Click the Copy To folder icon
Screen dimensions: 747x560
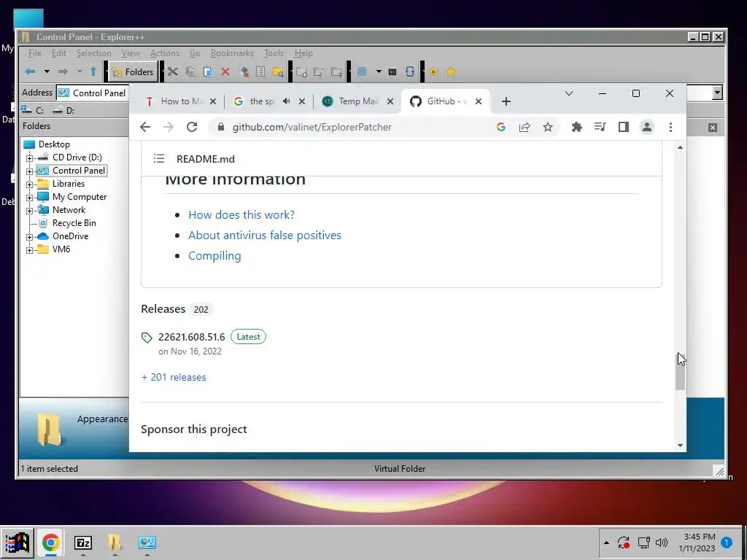[x=319, y=72]
